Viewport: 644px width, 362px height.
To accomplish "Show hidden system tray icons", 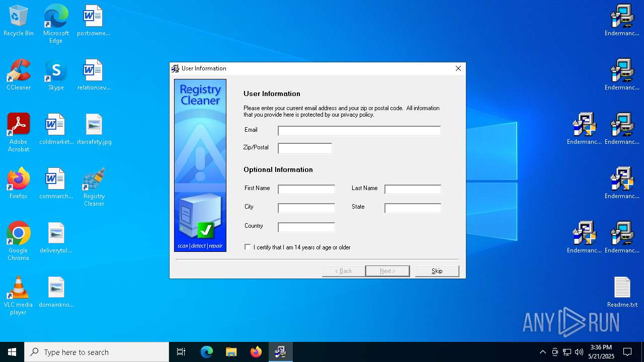I will (x=542, y=352).
